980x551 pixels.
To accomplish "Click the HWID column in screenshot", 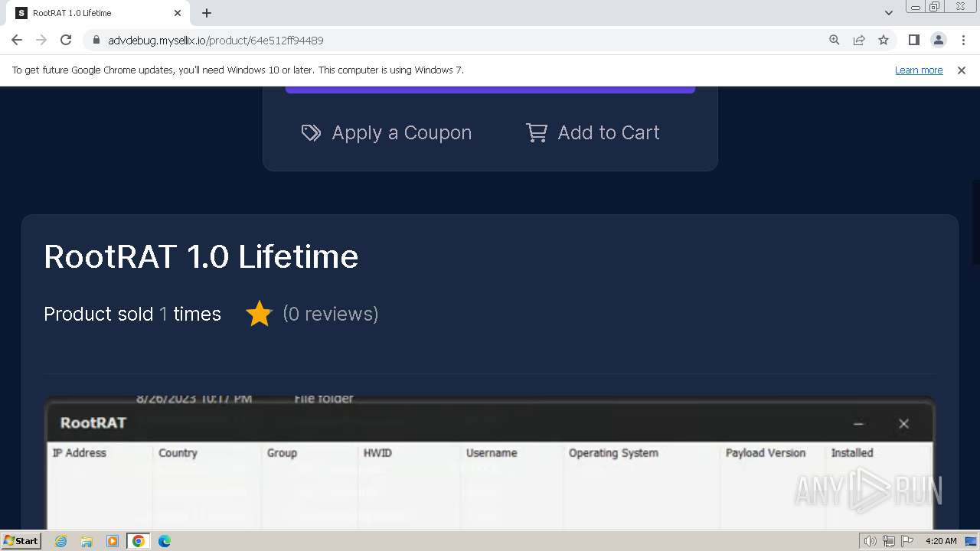I will tap(377, 453).
